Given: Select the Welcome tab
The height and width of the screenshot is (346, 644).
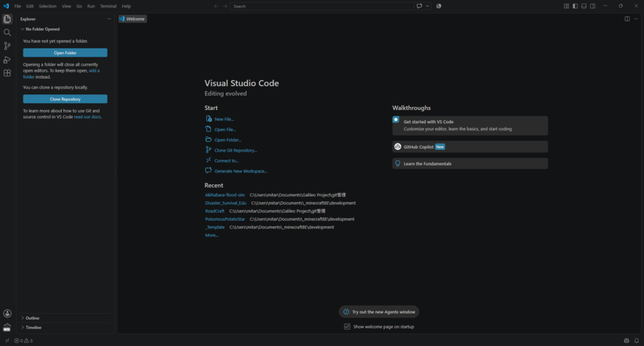Looking at the screenshot, I should (132, 19).
